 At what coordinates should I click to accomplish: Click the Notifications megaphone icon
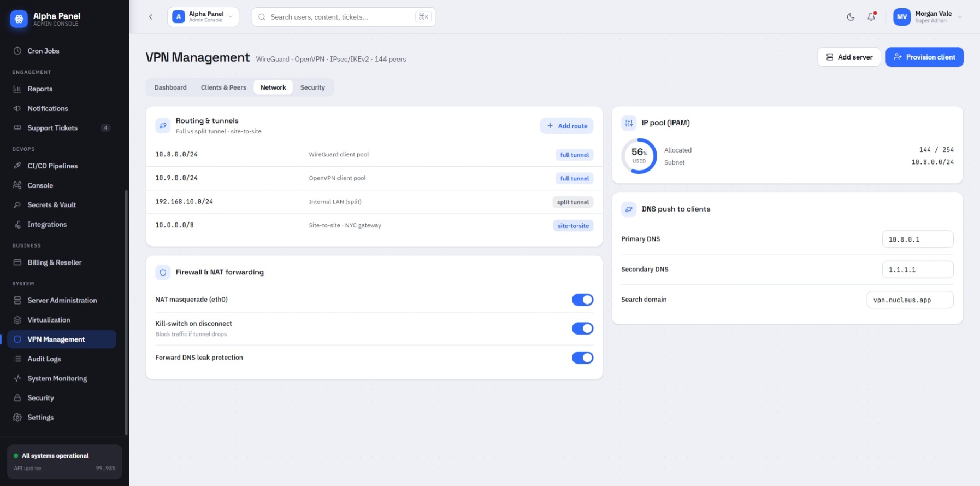point(17,108)
